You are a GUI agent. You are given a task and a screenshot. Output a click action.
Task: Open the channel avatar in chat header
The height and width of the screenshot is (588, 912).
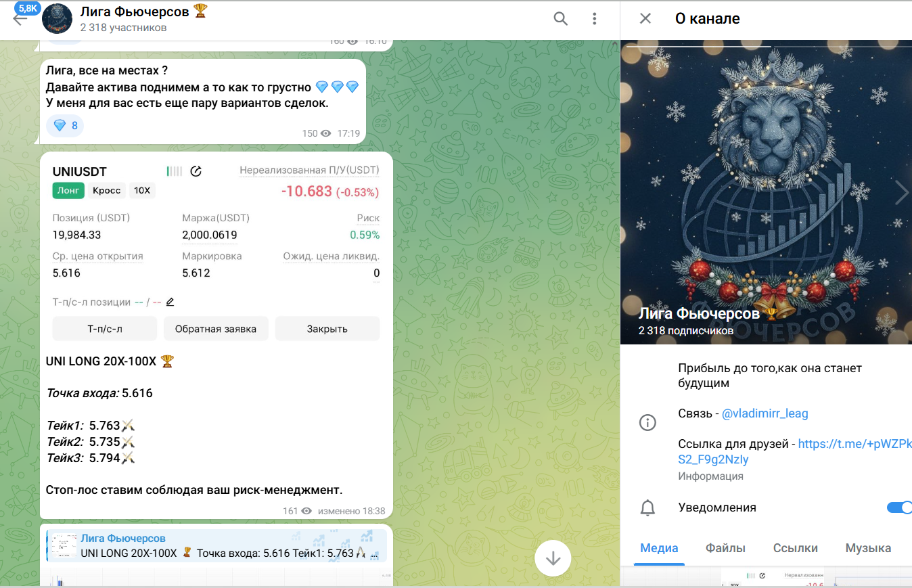click(x=58, y=19)
